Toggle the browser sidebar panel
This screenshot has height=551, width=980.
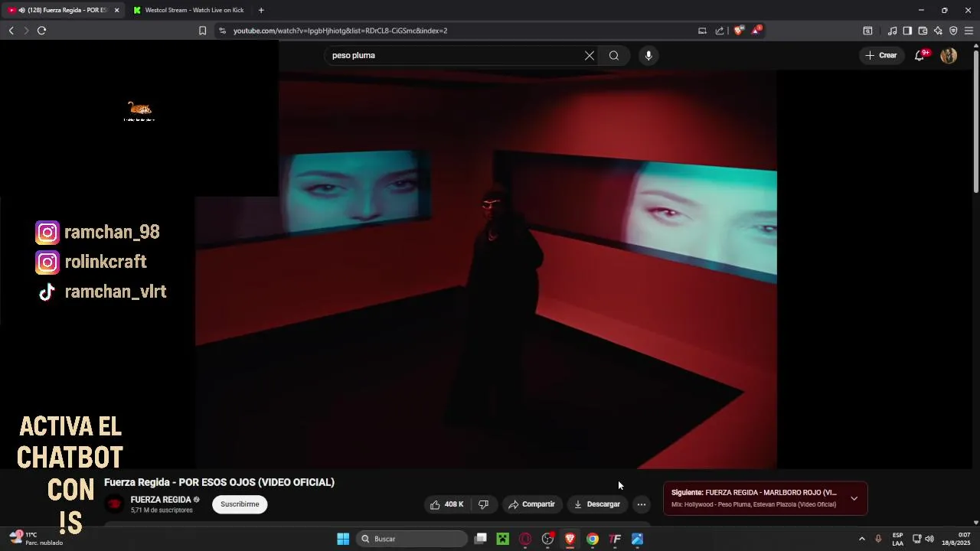pos(907,31)
